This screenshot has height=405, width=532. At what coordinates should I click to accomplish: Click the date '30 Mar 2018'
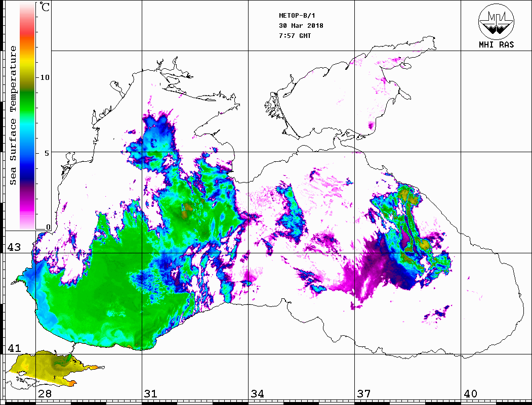[x=301, y=26]
